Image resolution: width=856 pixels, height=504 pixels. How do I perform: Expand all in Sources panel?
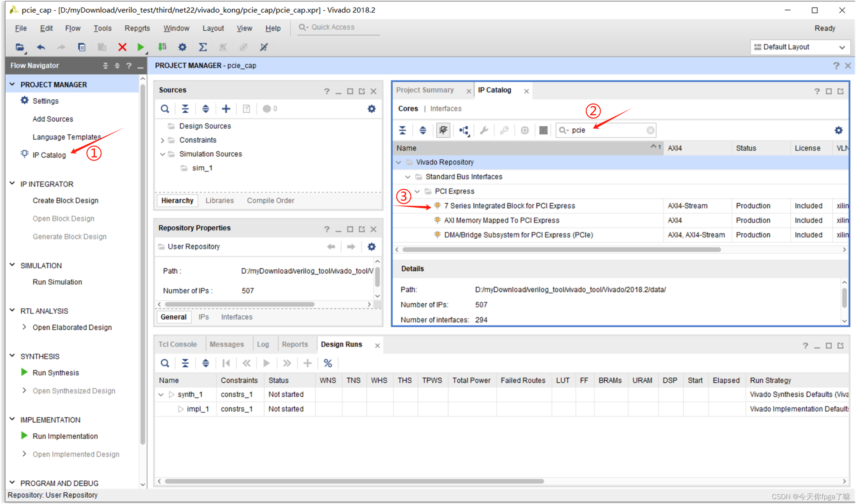point(205,109)
